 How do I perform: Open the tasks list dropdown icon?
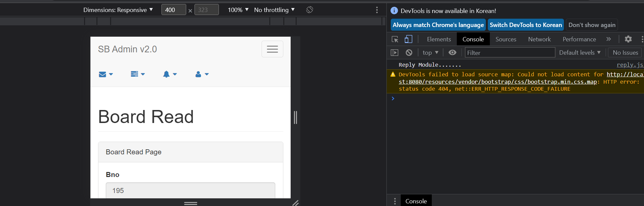(x=137, y=74)
